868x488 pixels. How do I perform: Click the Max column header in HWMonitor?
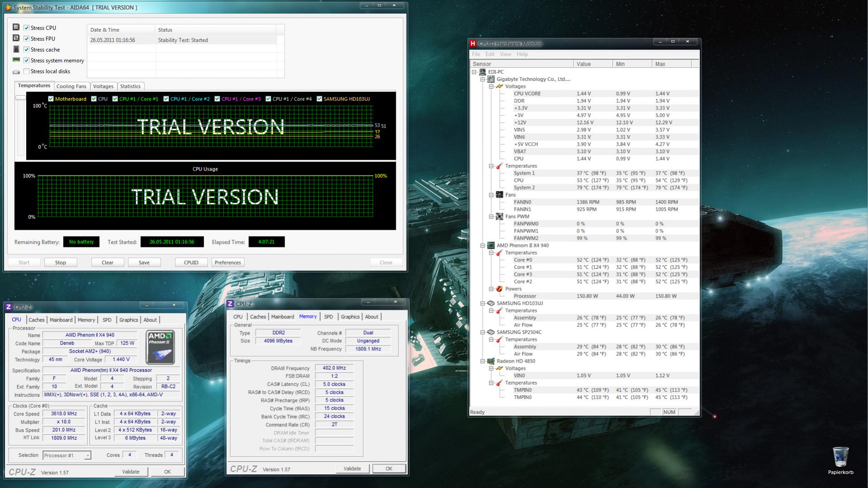(671, 64)
